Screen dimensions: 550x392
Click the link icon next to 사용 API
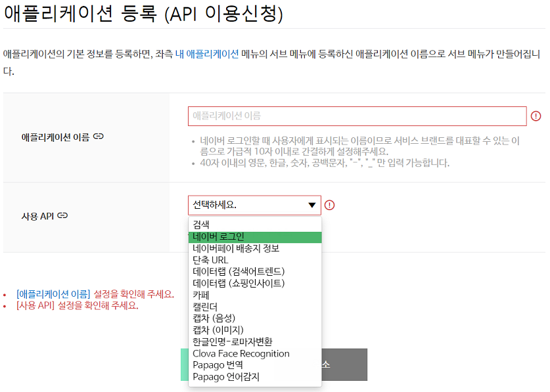[x=62, y=215]
